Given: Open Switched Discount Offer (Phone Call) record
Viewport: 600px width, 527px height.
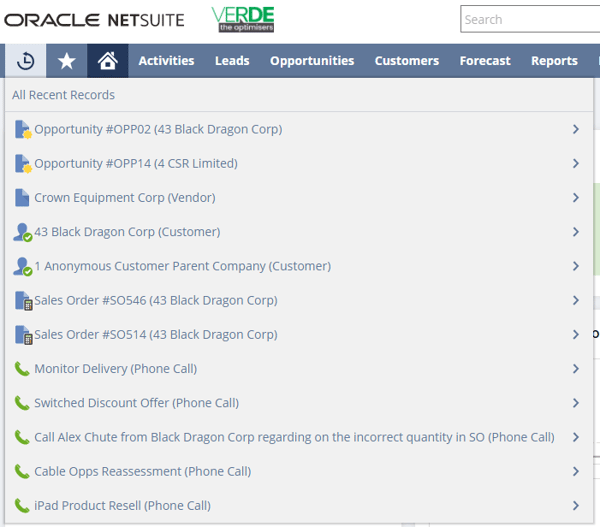Looking at the screenshot, I should [x=137, y=403].
